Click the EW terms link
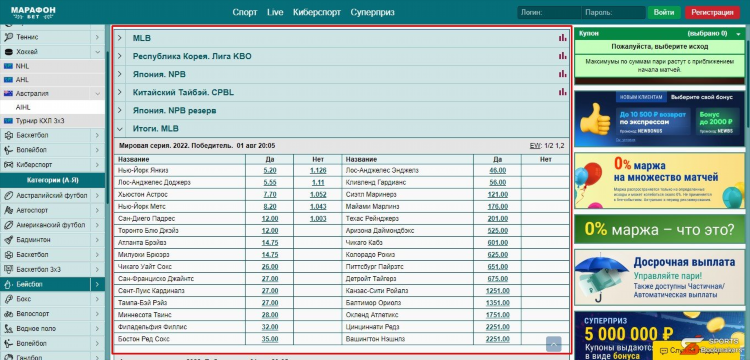 point(534,145)
